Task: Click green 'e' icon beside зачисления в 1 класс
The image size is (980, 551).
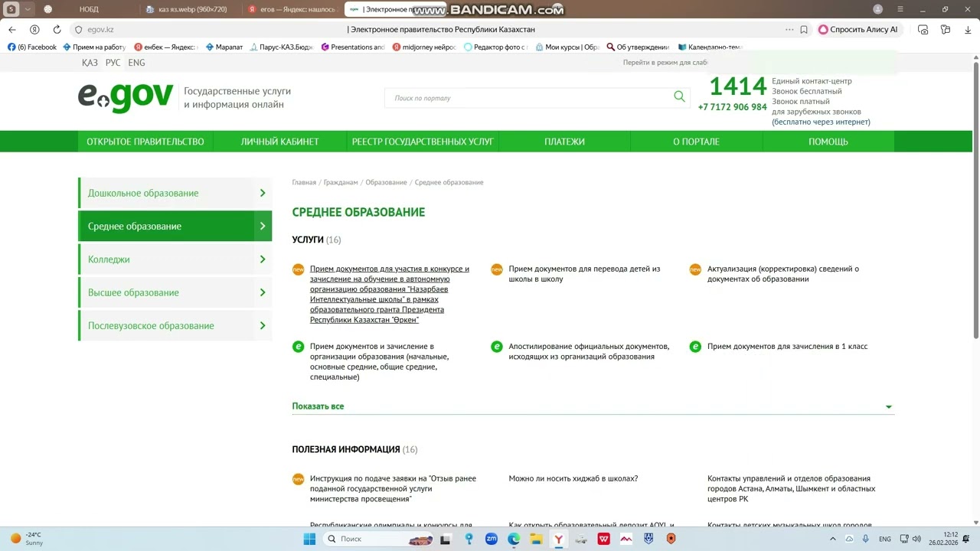Action: [x=695, y=347]
